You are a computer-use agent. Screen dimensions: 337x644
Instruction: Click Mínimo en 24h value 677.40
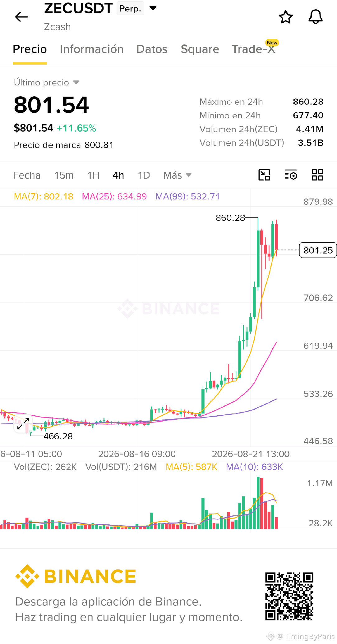click(x=308, y=115)
